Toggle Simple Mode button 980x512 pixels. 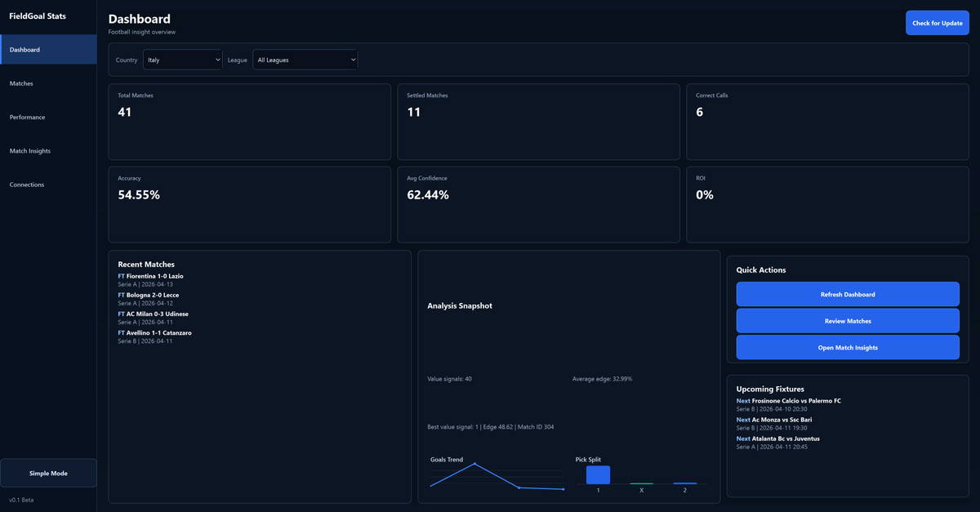coord(48,473)
